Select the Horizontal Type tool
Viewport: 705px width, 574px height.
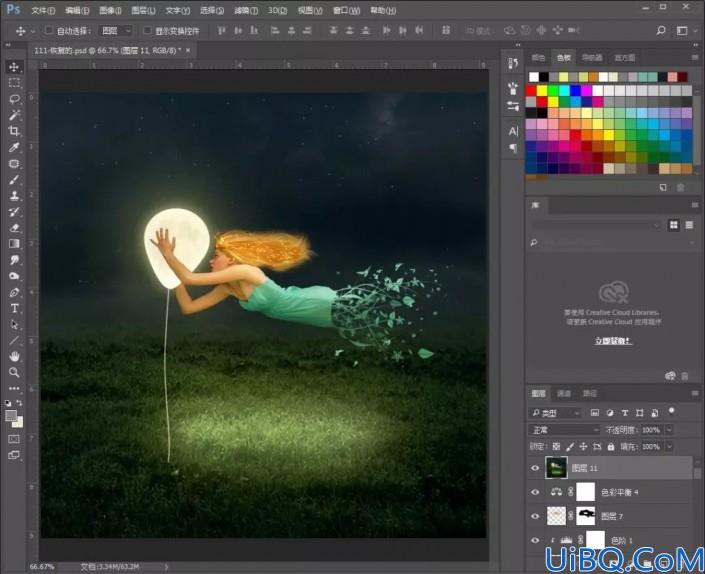(x=14, y=308)
